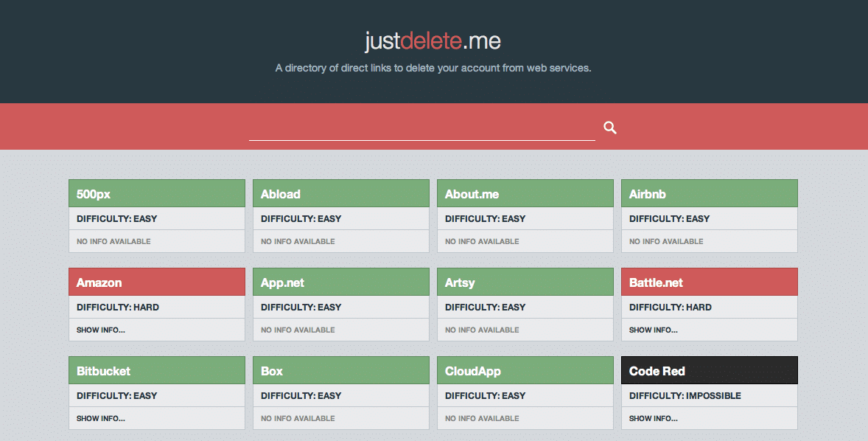Image resolution: width=868 pixels, height=441 pixels.
Task: Expand Show Info under Battle.net
Action: point(654,330)
